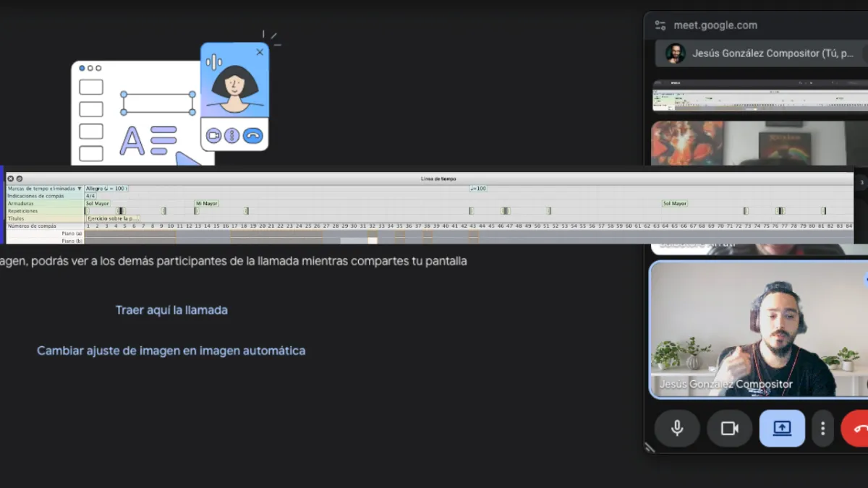Click Cambiar ajuste de imagen en imagen automática

(171, 351)
